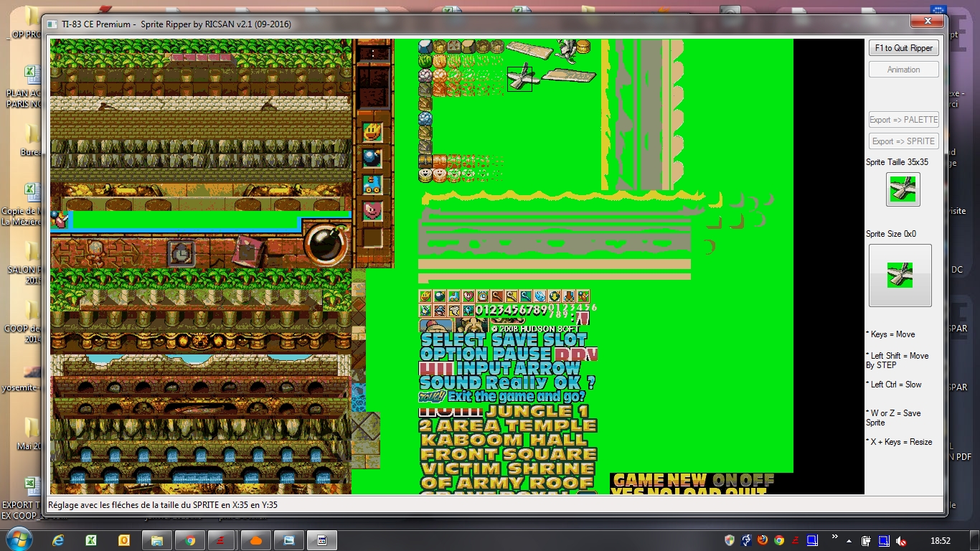The height and width of the screenshot is (551, 980).
Task: Click the red-capped character portrait sprite
Action: point(436,325)
